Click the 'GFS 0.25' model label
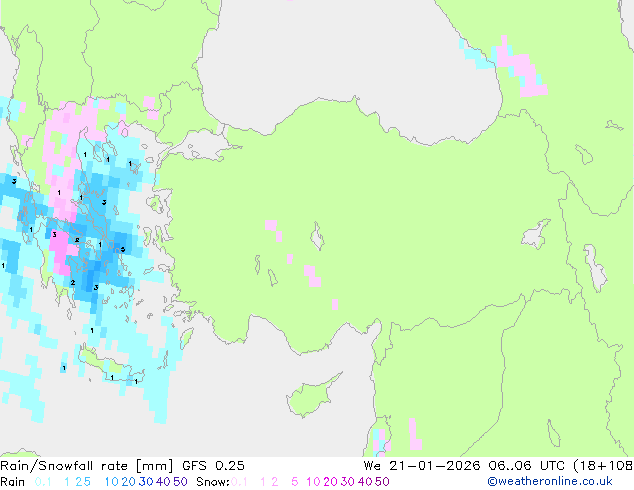 (x=213, y=466)
